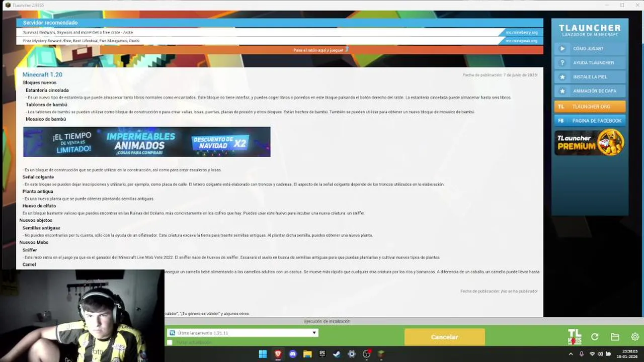Show hidden system tray icons
This screenshot has height=362, width=644.
pos(571,354)
